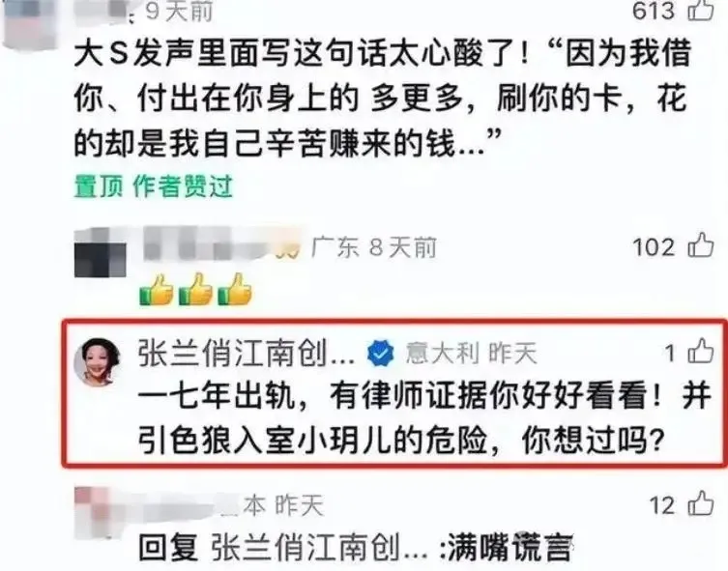Select the comment text starting 一七年出轨
Screen dimensions: 728x571
pyautogui.click(x=424, y=418)
